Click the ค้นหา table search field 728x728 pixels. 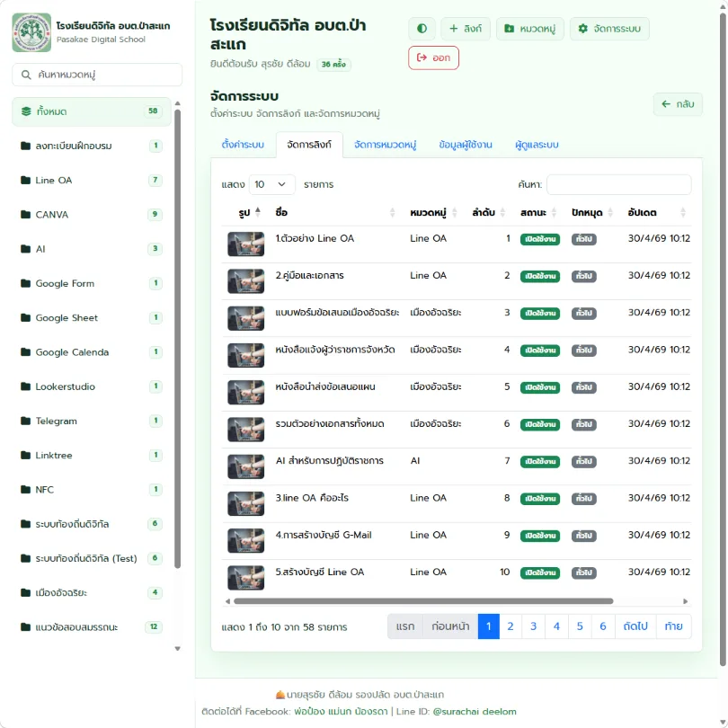(618, 184)
